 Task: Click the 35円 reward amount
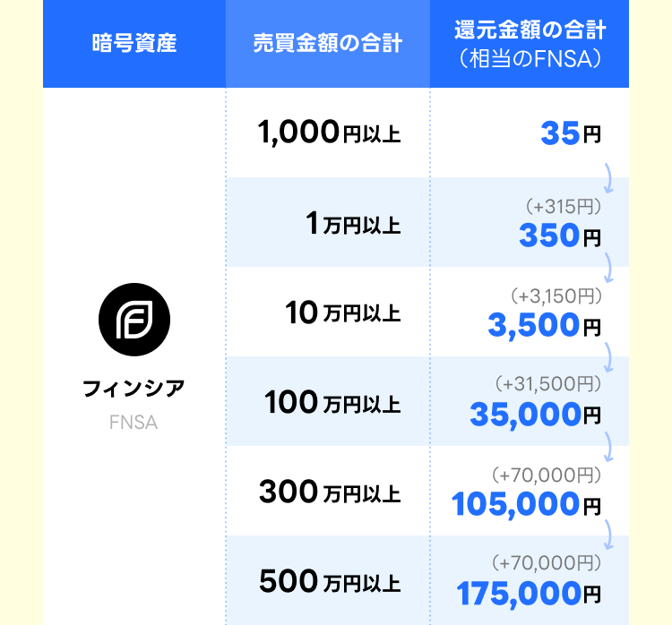pos(571,133)
